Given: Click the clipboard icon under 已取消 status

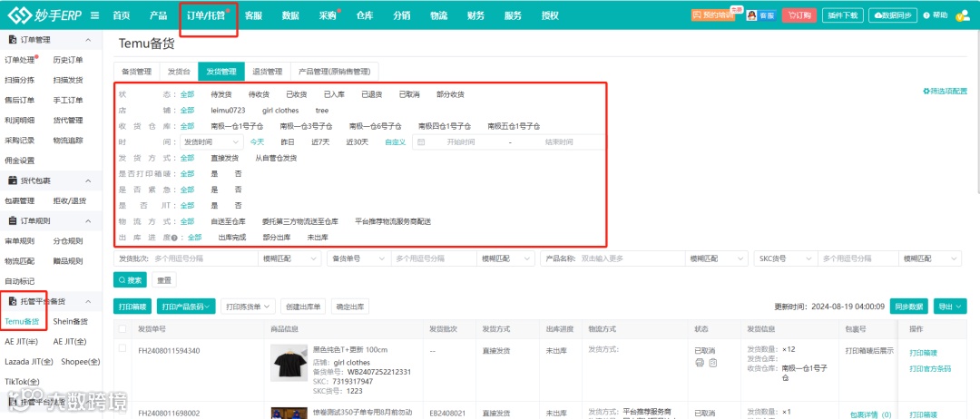Looking at the screenshot, I should 713,363.
